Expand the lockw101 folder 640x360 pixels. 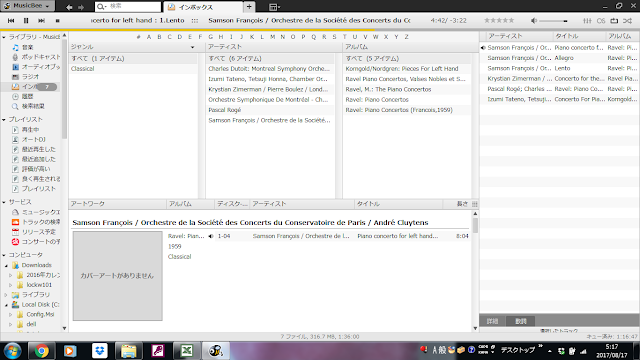coord(11,285)
